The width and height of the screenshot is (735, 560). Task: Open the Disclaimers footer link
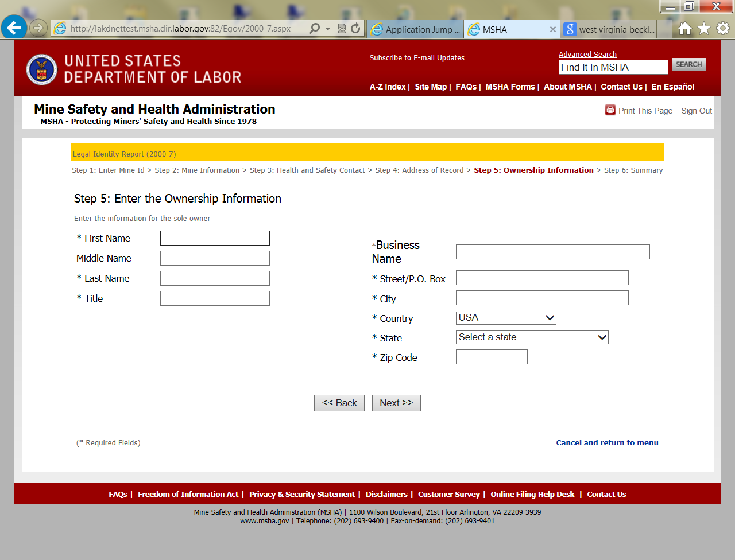pyautogui.click(x=386, y=494)
